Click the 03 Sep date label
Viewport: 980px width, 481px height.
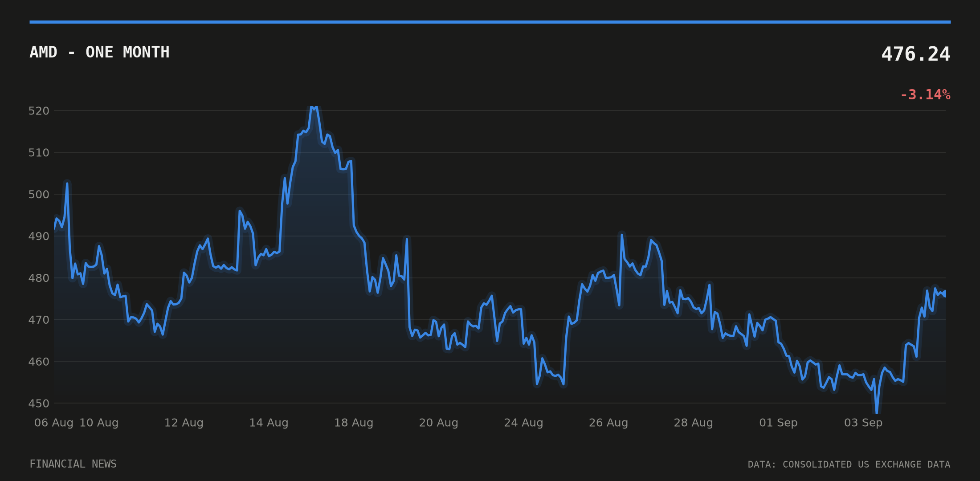coord(863,423)
